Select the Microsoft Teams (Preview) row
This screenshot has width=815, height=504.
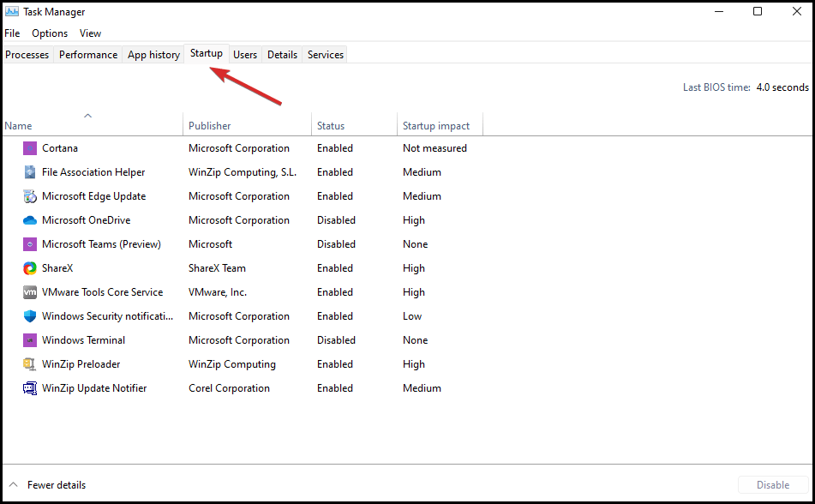tap(101, 244)
